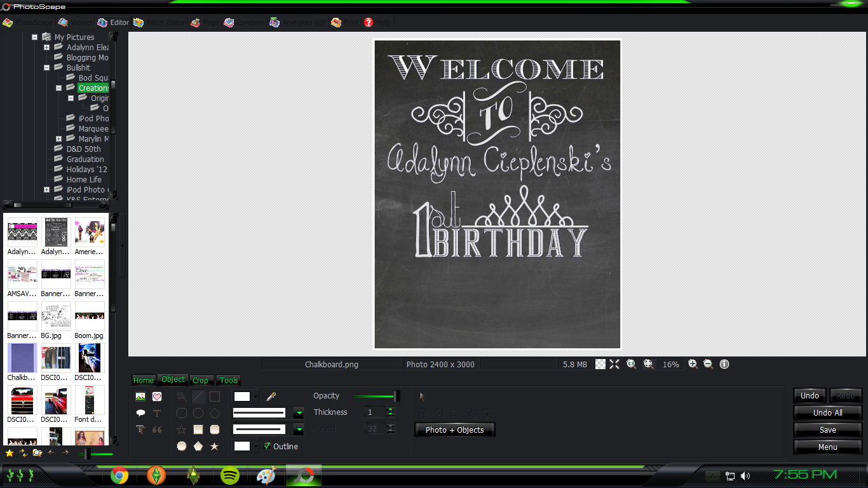Toggle full screen view icon
868x488 pixels.
point(614,364)
